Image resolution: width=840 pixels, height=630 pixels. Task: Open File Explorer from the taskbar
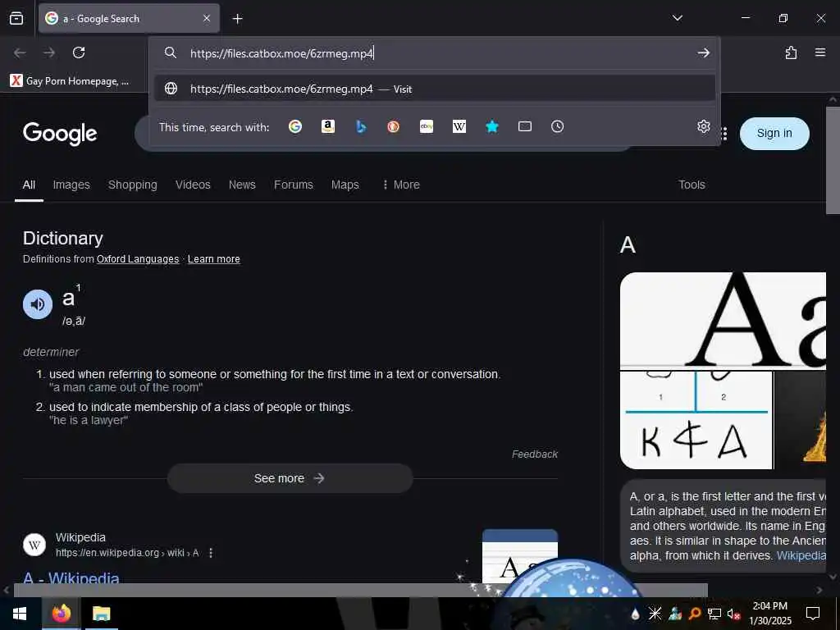click(x=101, y=614)
